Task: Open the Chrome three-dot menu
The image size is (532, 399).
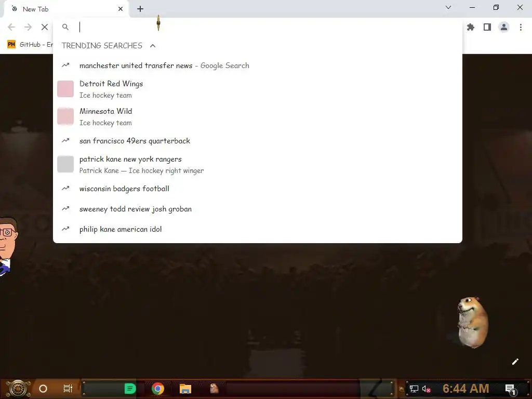Action: pyautogui.click(x=521, y=27)
